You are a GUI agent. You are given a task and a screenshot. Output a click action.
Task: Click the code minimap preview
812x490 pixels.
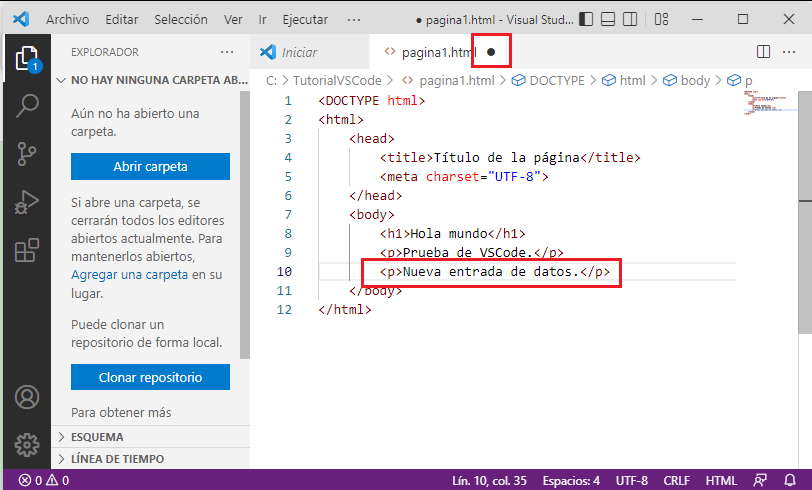pos(770,102)
